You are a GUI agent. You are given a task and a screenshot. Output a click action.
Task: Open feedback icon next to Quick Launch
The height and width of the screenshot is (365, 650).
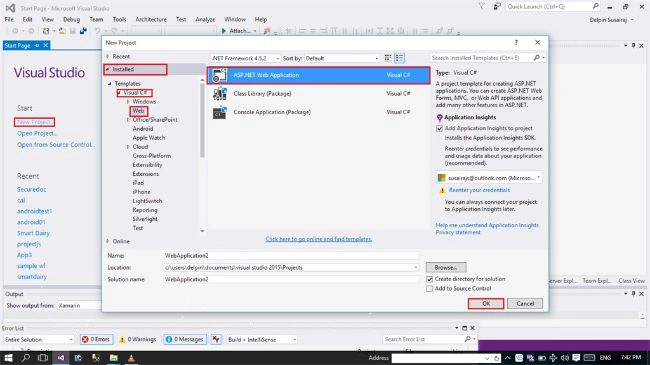point(497,6)
